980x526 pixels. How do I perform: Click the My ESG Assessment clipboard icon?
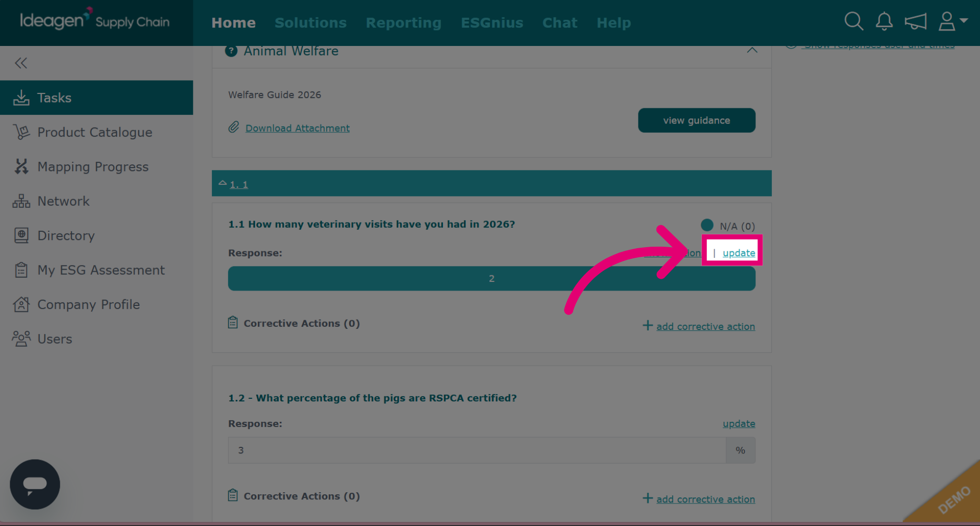pos(21,270)
